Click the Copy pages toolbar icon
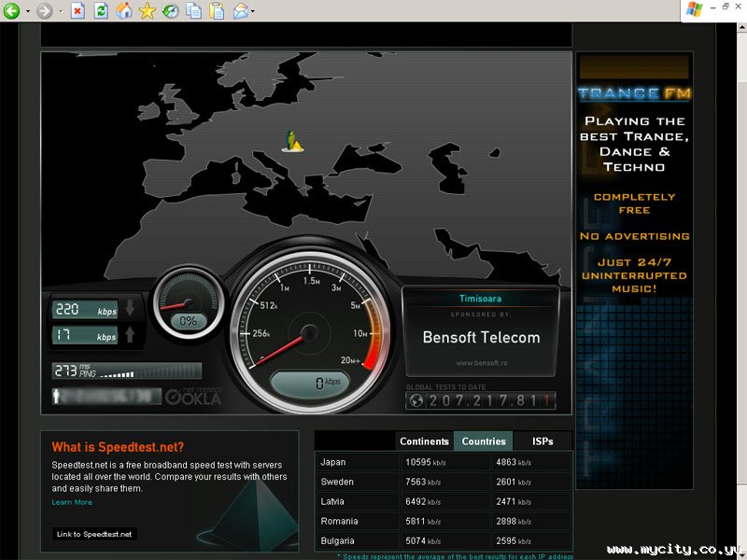Viewport: 747px width, 560px height. click(x=193, y=10)
